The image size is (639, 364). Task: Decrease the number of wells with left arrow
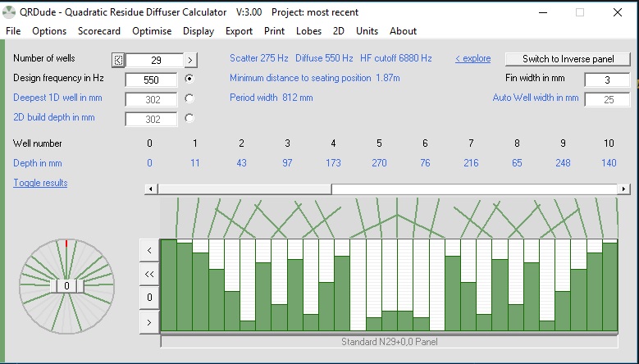pyautogui.click(x=118, y=60)
